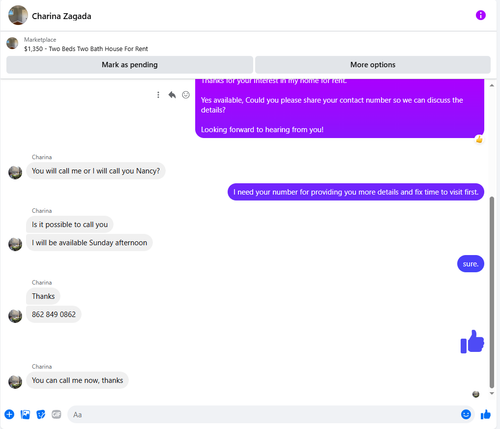Open more actions with the blue plus icon
Viewport: 500px width, 429px height.
tap(9, 414)
